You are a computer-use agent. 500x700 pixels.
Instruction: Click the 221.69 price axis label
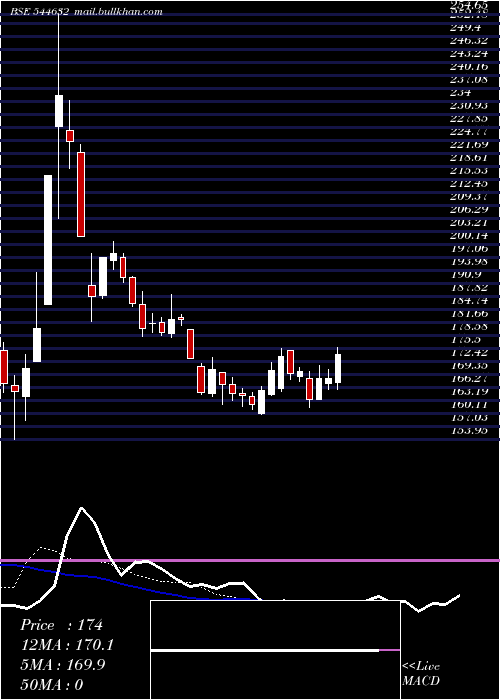click(469, 144)
